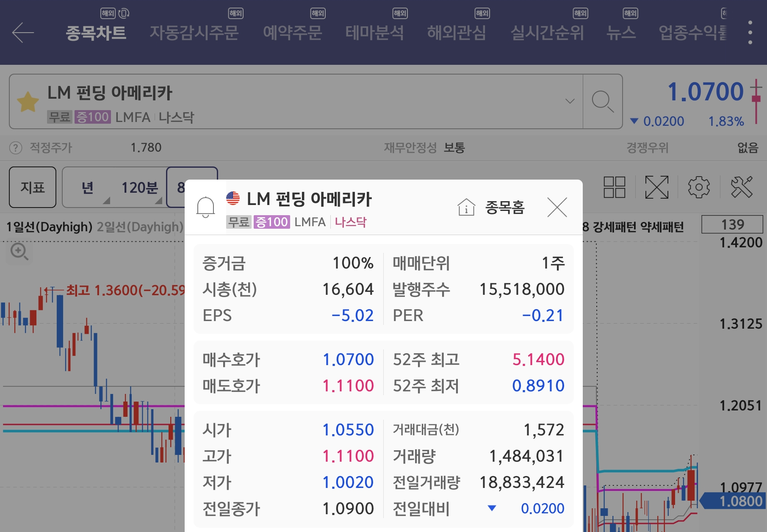
Task: Choose the 120분 interval dropdown
Action: (139, 187)
